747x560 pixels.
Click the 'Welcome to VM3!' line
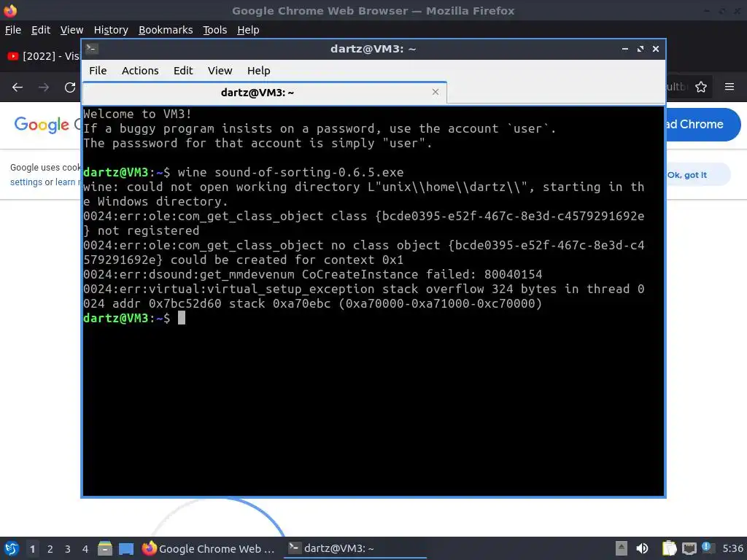click(137, 114)
